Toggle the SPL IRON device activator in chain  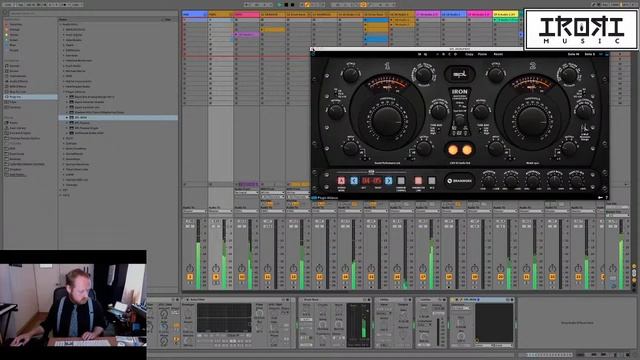(453, 300)
